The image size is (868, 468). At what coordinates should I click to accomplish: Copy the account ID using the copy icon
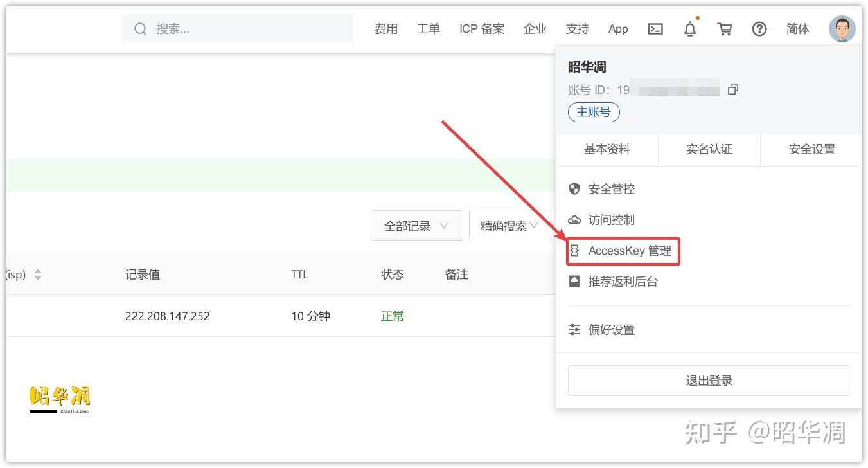pos(733,89)
